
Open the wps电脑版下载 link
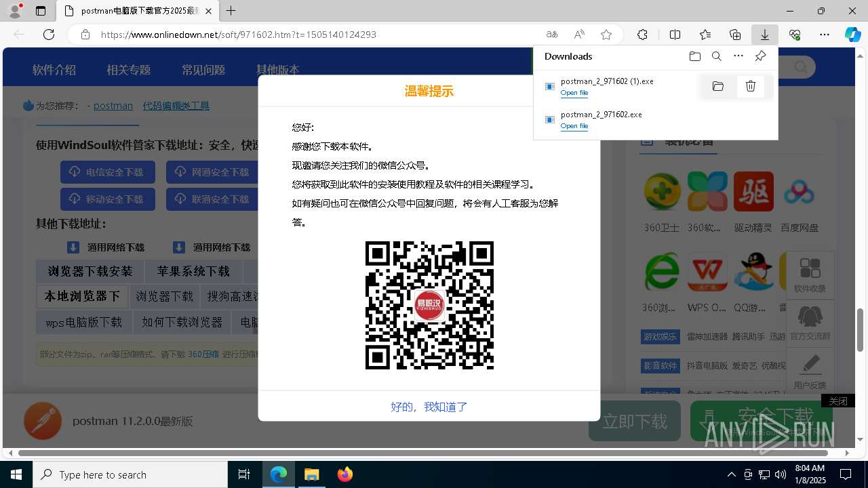[83, 322]
